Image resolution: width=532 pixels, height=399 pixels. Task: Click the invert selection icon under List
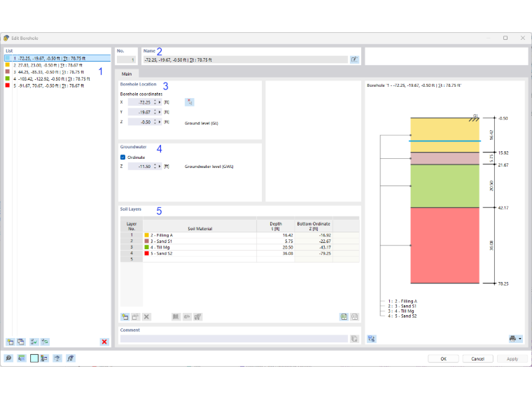tap(45, 342)
